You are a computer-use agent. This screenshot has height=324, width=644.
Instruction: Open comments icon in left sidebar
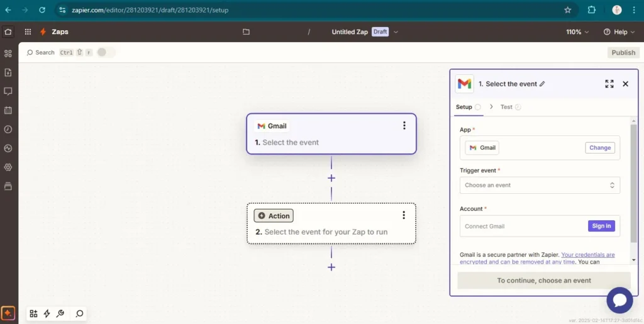click(x=8, y=91)
